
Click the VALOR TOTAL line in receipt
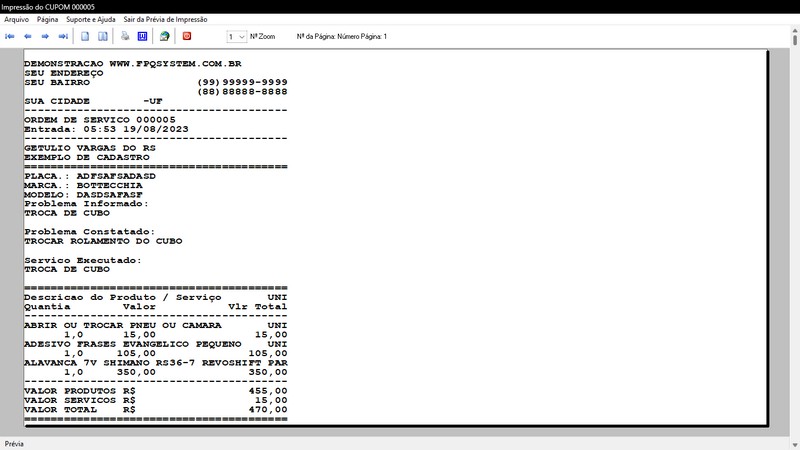click(x=155, y=409)
